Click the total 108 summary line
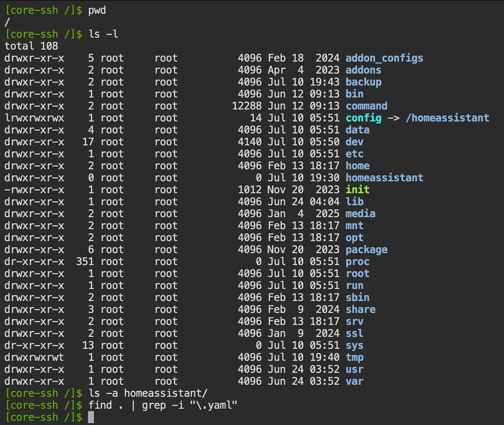Screen dimensions: 504x425 pos(30,46)
